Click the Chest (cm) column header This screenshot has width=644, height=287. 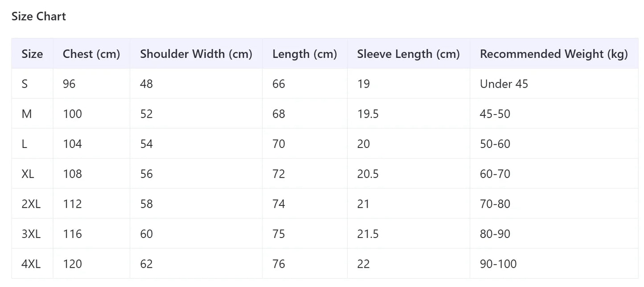click(x=91, y=54)
